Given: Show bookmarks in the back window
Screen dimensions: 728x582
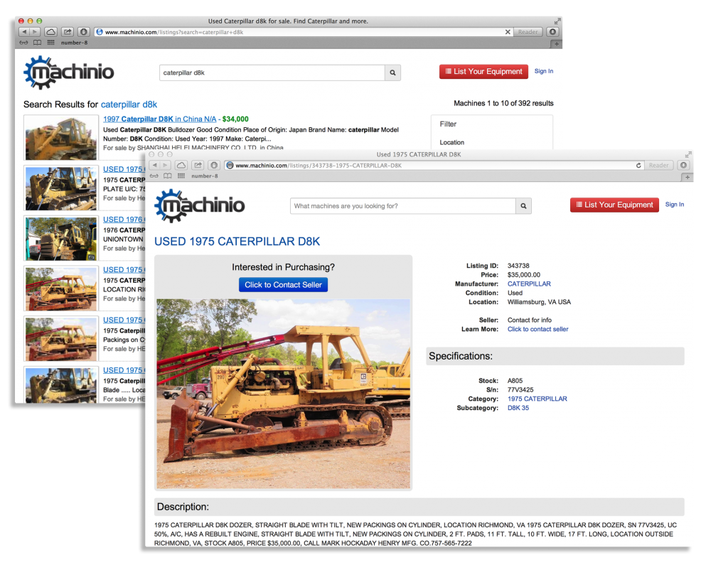Looking at the screenshot, I should click(x=37, y=43).
